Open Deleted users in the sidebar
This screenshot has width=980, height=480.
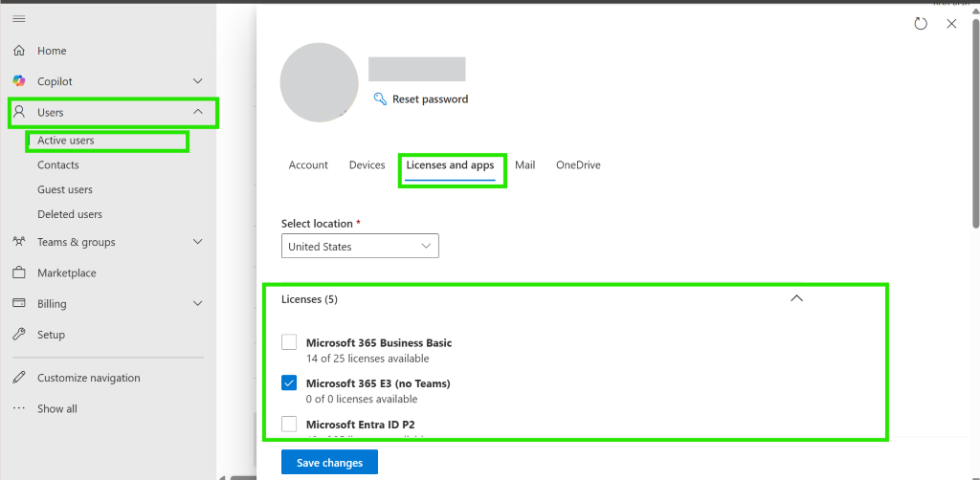pyautogui.click(x=69, y=214)
